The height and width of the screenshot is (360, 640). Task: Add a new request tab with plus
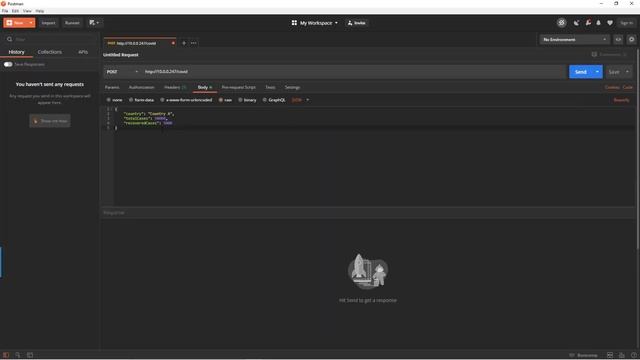click(x=184, y=43)
